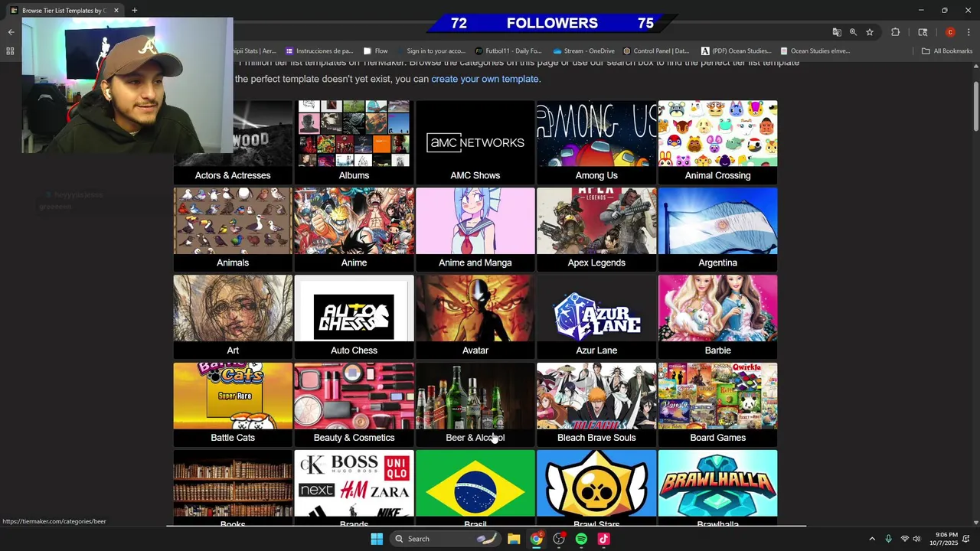Open the Control Panel bookmark
This screenshot has width=980, height=551.
(x=656, y=51)
